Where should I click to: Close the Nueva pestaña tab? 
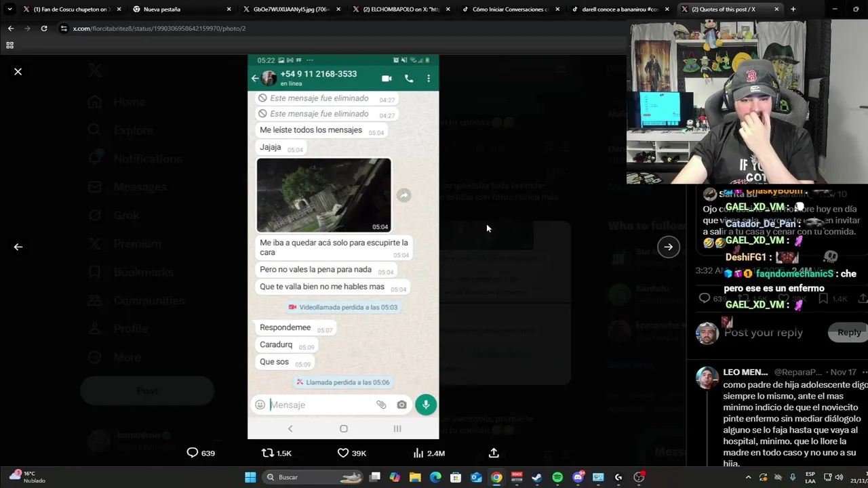[229, 9]
